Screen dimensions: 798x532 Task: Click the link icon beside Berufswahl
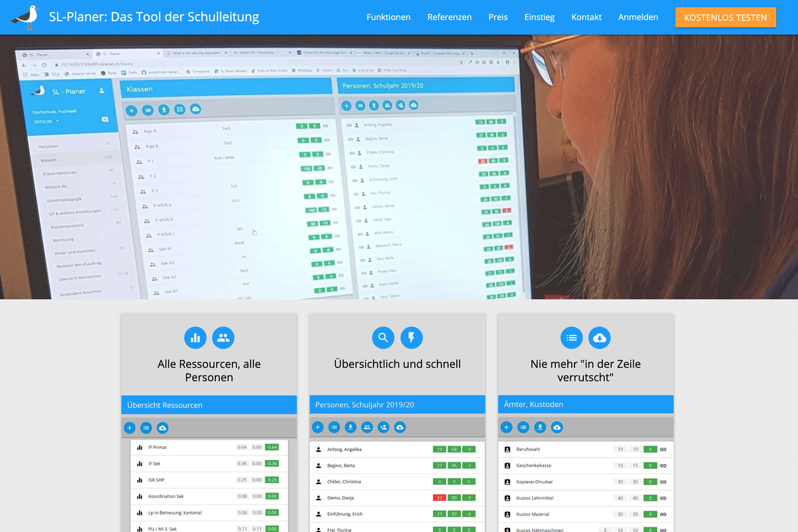(663, 450)
